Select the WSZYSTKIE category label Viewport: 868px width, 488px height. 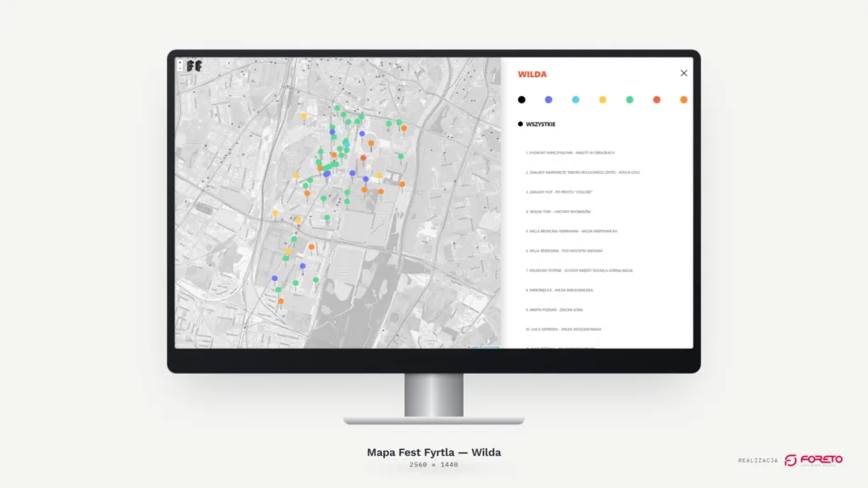tap(540, 124)
